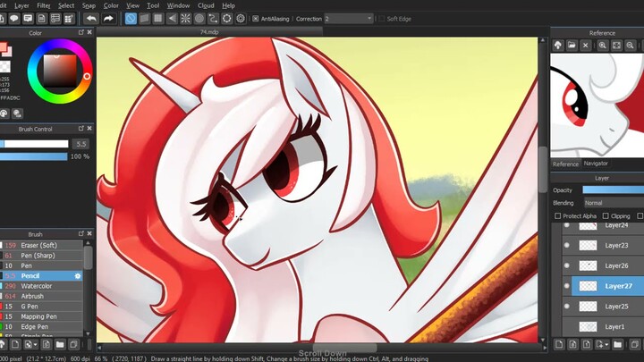Enable the radial snap icon
644x362 pixels.
[x=186, y=19]
